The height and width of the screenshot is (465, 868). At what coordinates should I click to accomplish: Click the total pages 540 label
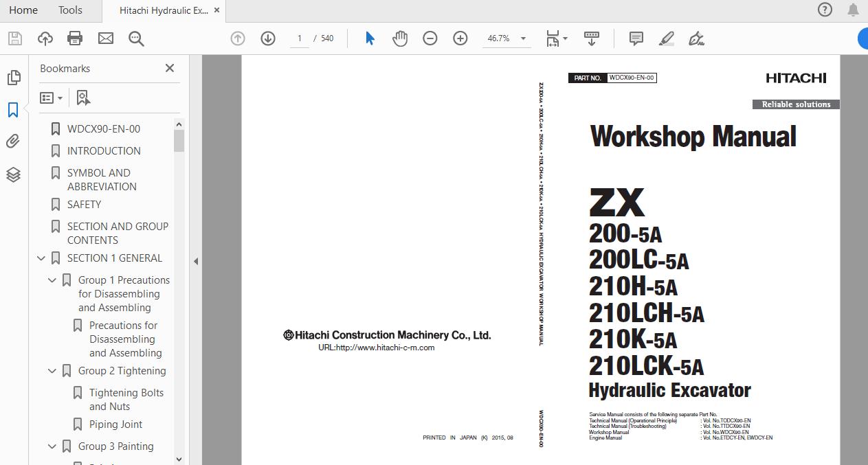tap(327, 38)
